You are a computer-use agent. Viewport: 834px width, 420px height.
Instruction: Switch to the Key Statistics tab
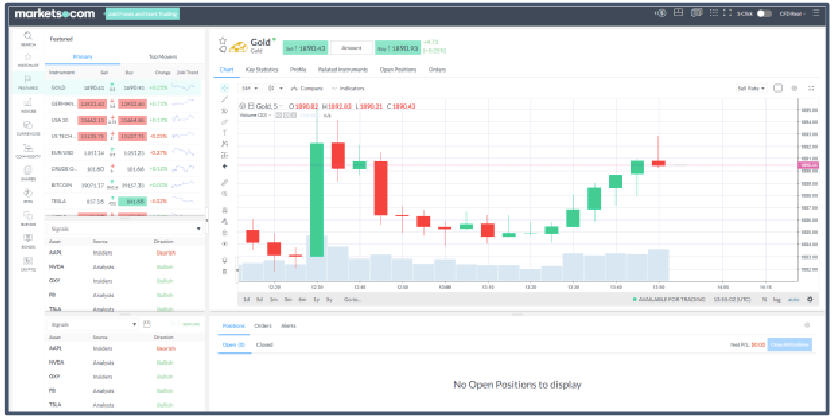click(264, 70)
